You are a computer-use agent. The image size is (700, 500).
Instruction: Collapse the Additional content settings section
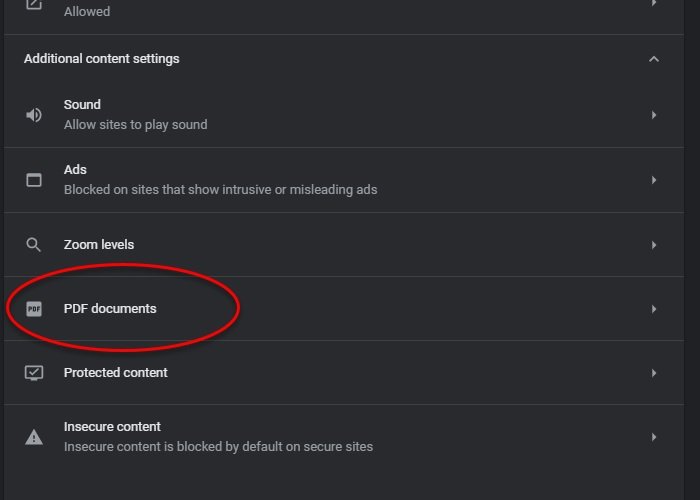pos(654,59)
